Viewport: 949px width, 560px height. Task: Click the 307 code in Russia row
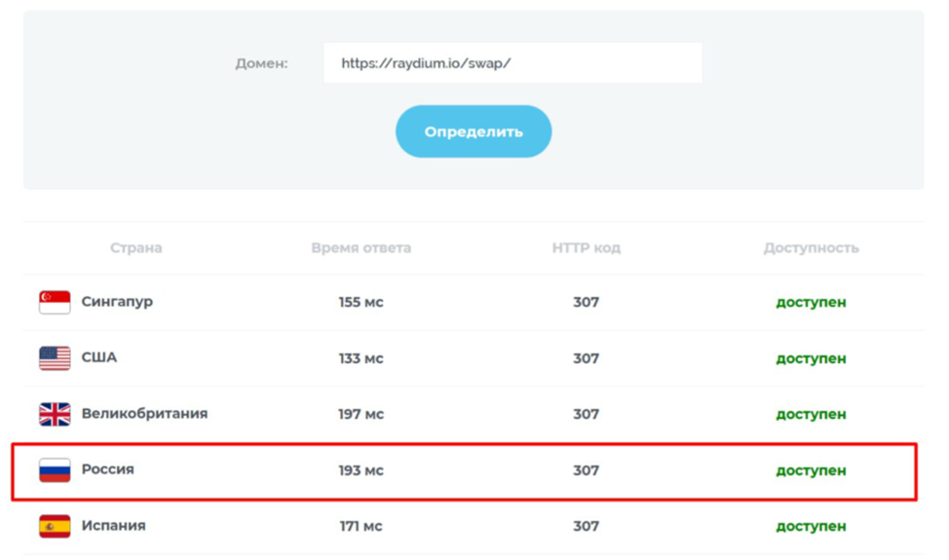tap(586, 470)
